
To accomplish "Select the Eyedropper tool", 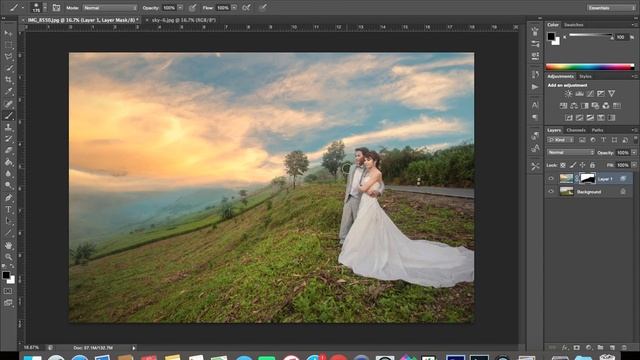I will (8, 92).
